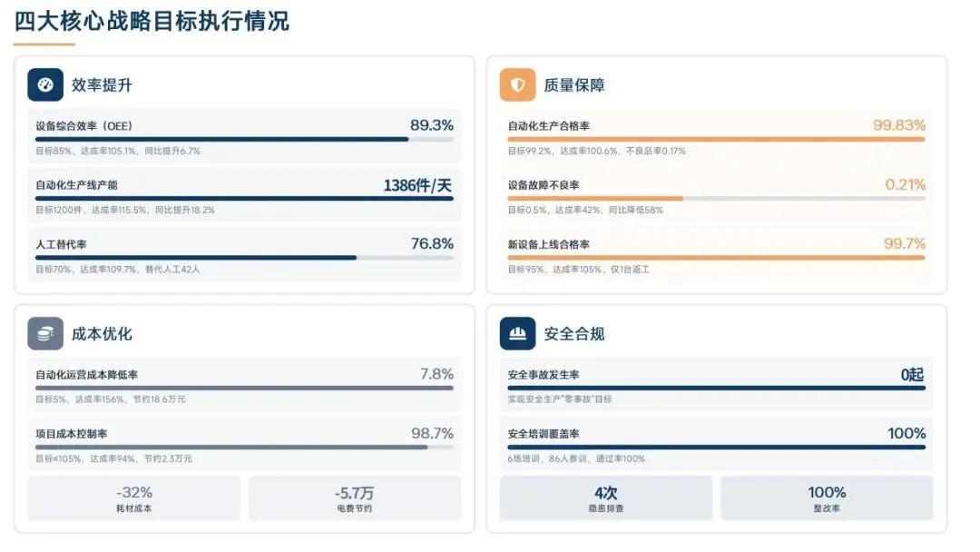Click the coin stack icon beside 成本优化
This screenshot has height=552, width=980.
[45, 333]
